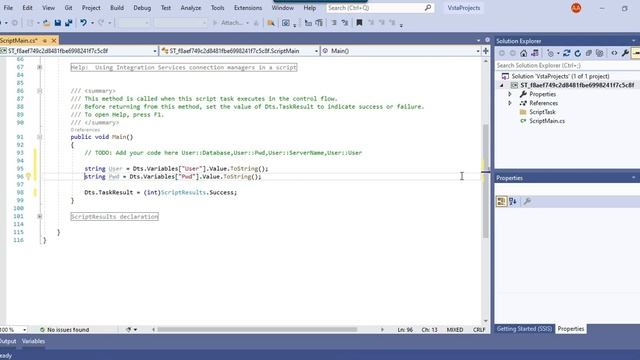
Task: Click the Save All icon
Action: coord(69,23)
